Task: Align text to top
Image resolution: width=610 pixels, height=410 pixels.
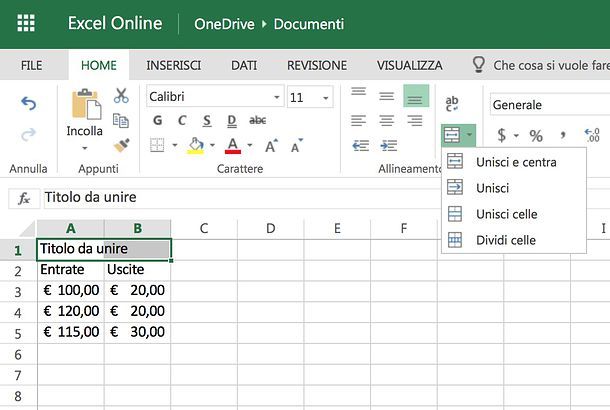Action: pyautogui.click(x=358, y=92)
